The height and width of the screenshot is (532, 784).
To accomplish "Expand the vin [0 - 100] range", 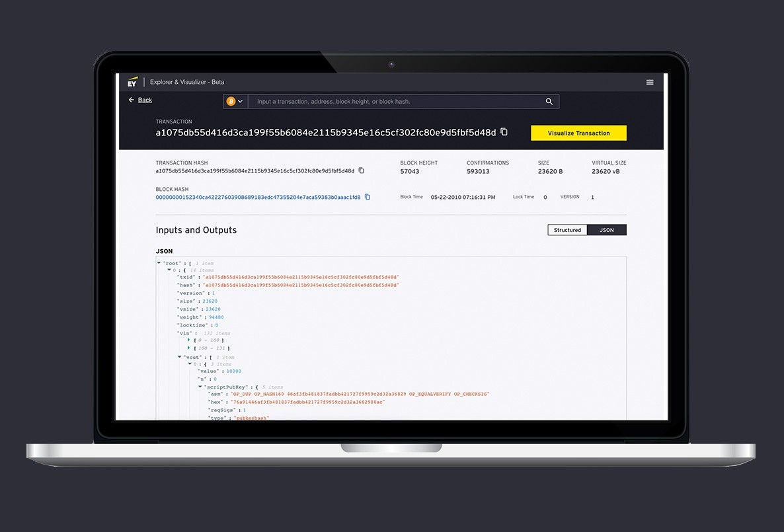I will click(x=188, y=340).
